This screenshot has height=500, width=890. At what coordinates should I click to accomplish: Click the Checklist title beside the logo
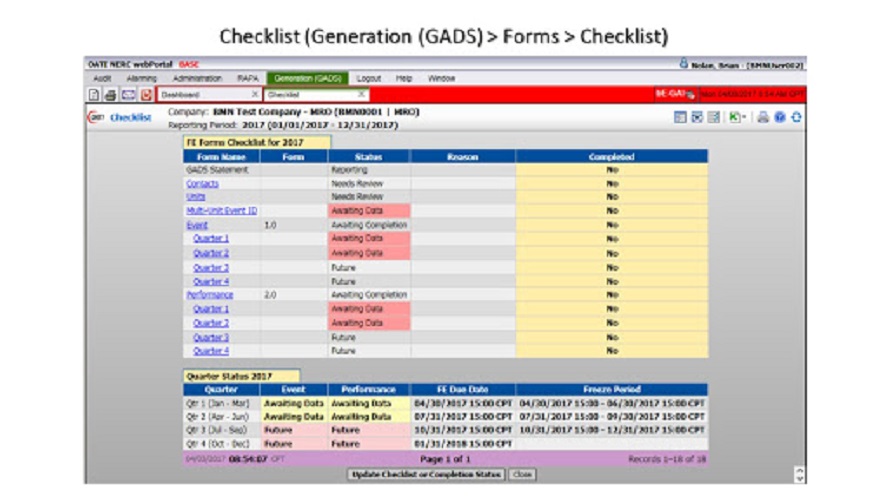(131, 117)
